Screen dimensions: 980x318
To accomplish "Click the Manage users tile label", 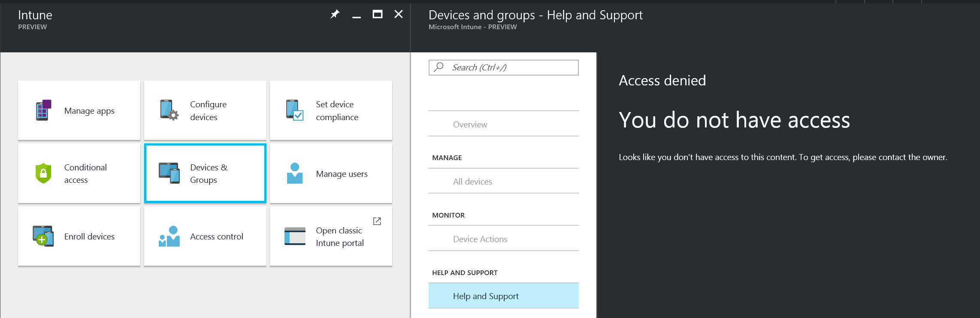I will [342, 174].
